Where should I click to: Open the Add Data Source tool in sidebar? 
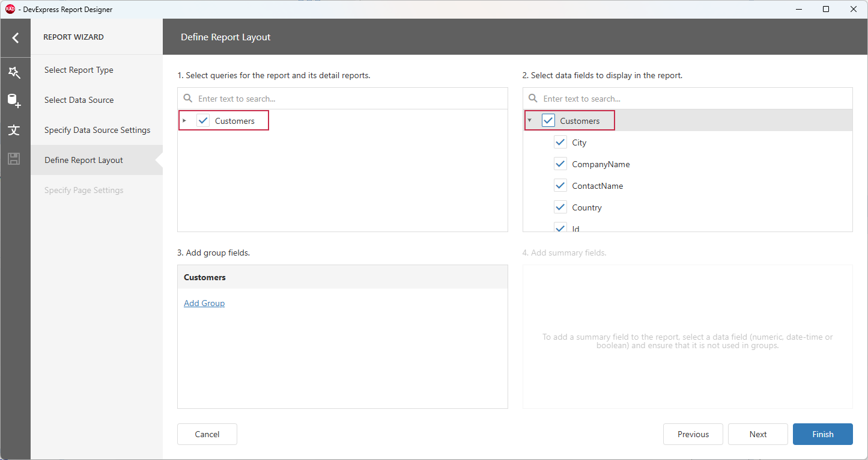15,101
